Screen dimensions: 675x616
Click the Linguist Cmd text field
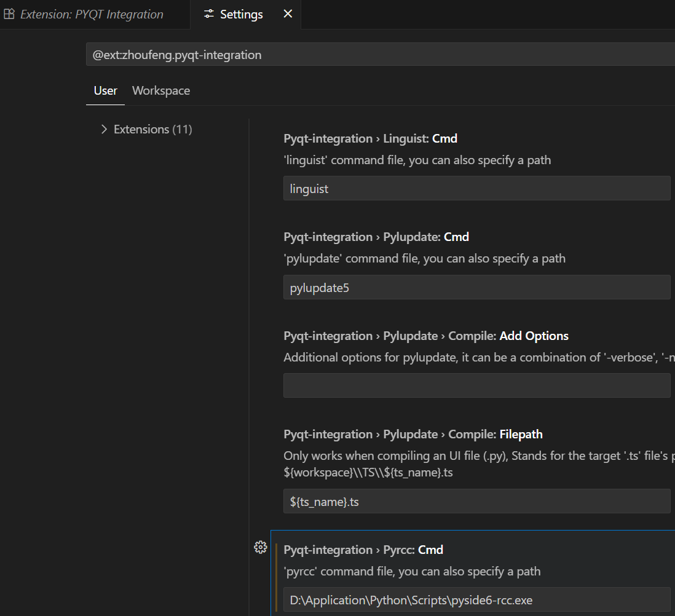476,189
